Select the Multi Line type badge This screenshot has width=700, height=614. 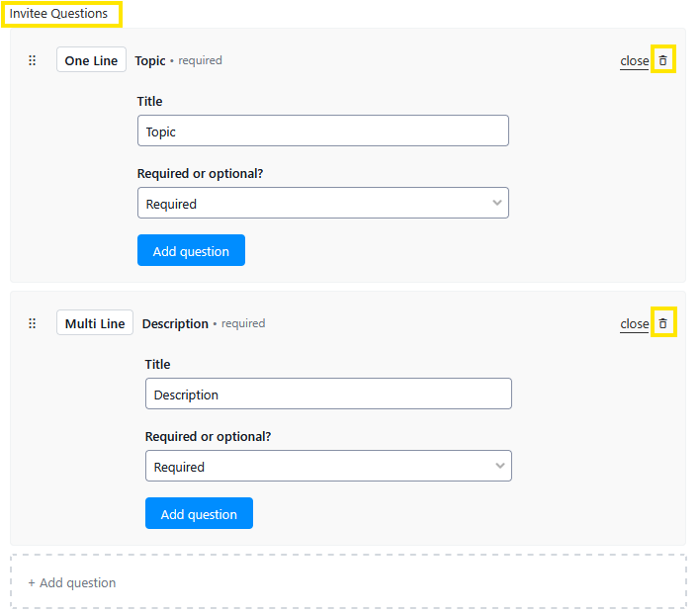[x=95, y=323]
